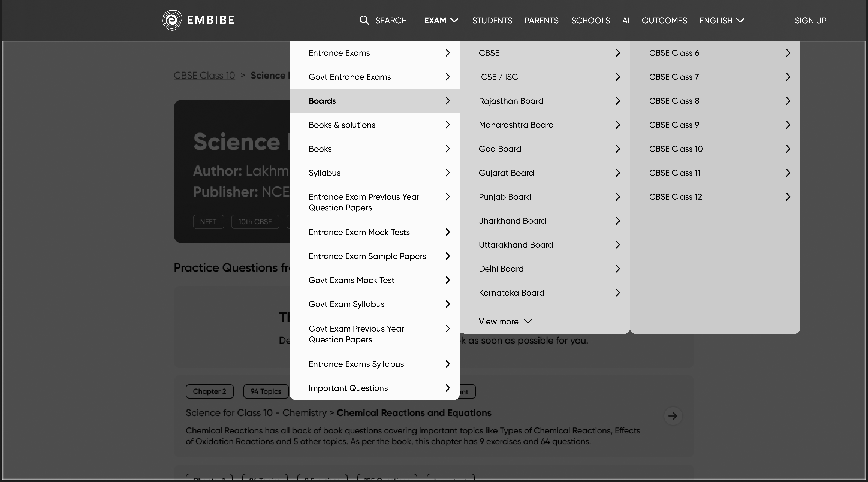Click the arrow button on Chemical Reactions card
Viewport: 868px width, 482px height.
coord(673,416)
